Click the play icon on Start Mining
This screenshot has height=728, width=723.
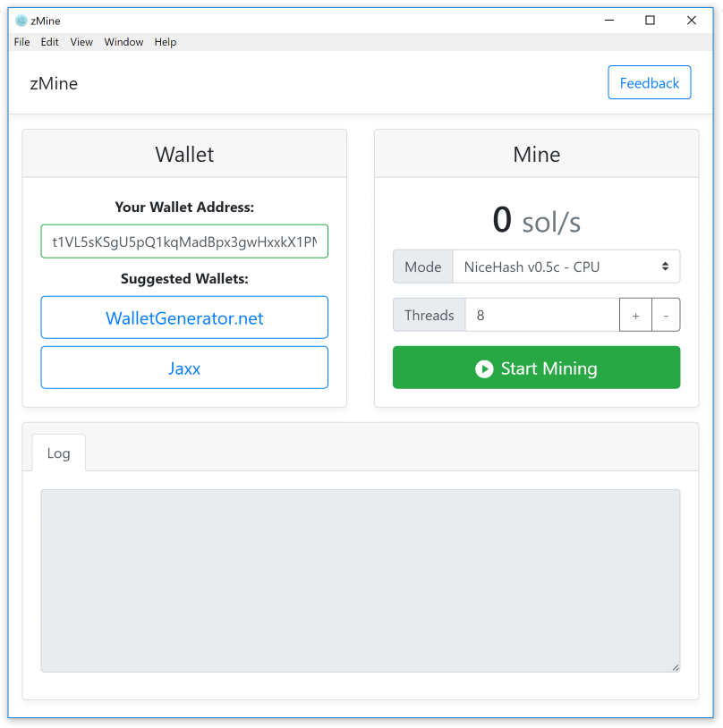point(484,369)
